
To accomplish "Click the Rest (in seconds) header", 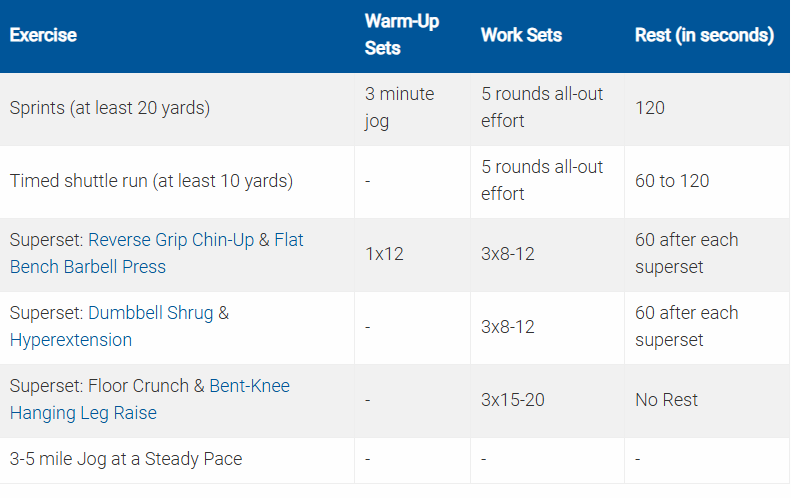I will click(x=704, y=35).
